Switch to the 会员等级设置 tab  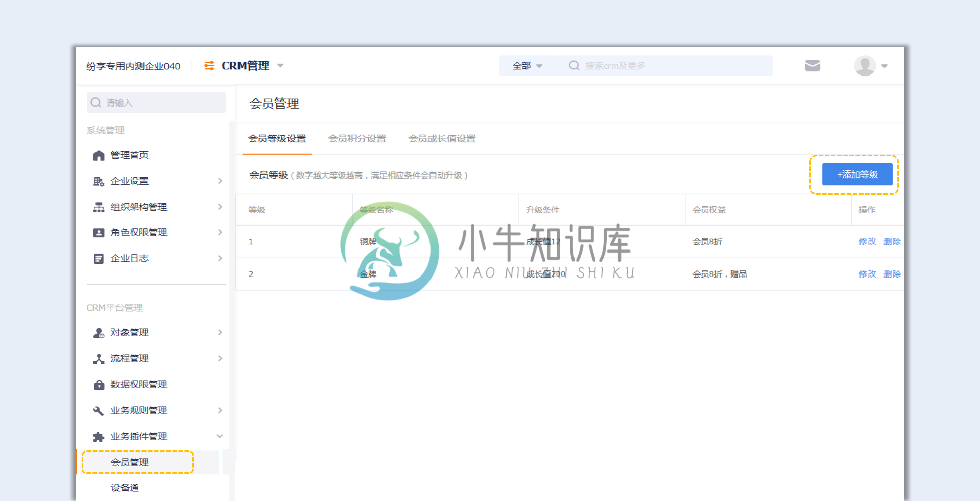click(x=277, y=139)
